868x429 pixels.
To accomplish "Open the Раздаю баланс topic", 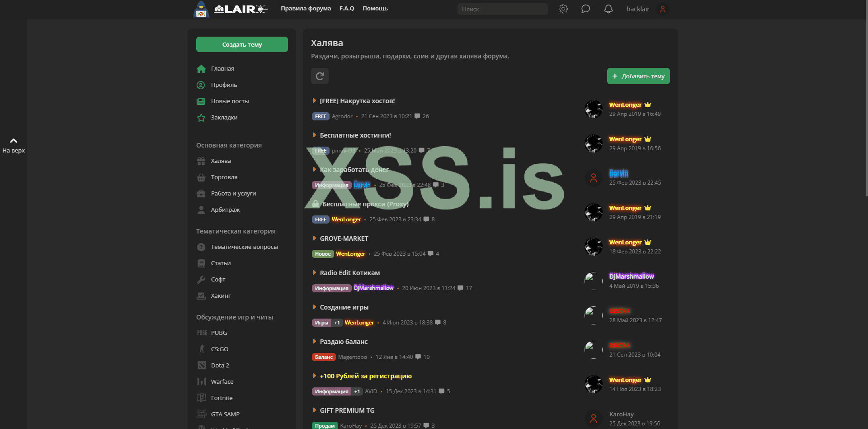I will (344, 342).
